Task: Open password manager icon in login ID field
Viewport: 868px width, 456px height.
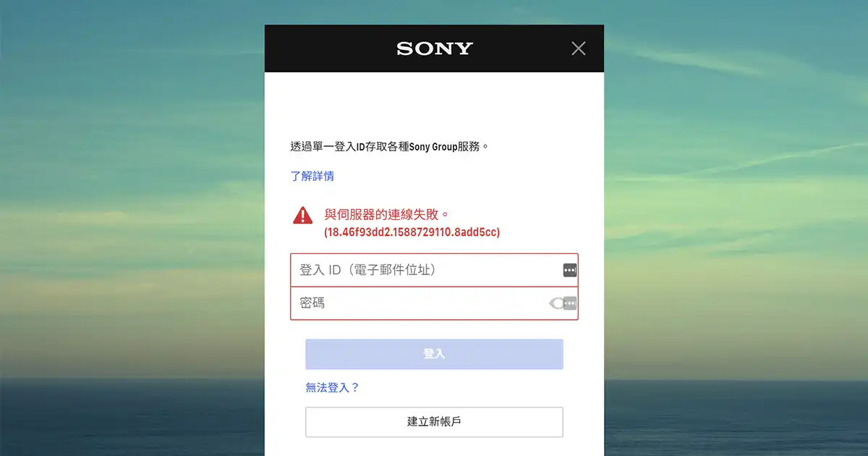Action: pyautogui.click(x=570, y=270)
